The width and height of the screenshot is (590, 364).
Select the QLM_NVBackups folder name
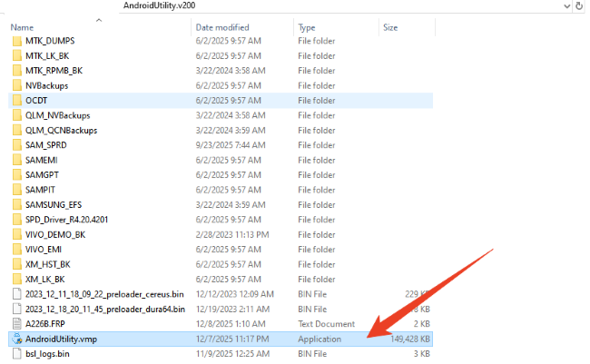point(58,115)
